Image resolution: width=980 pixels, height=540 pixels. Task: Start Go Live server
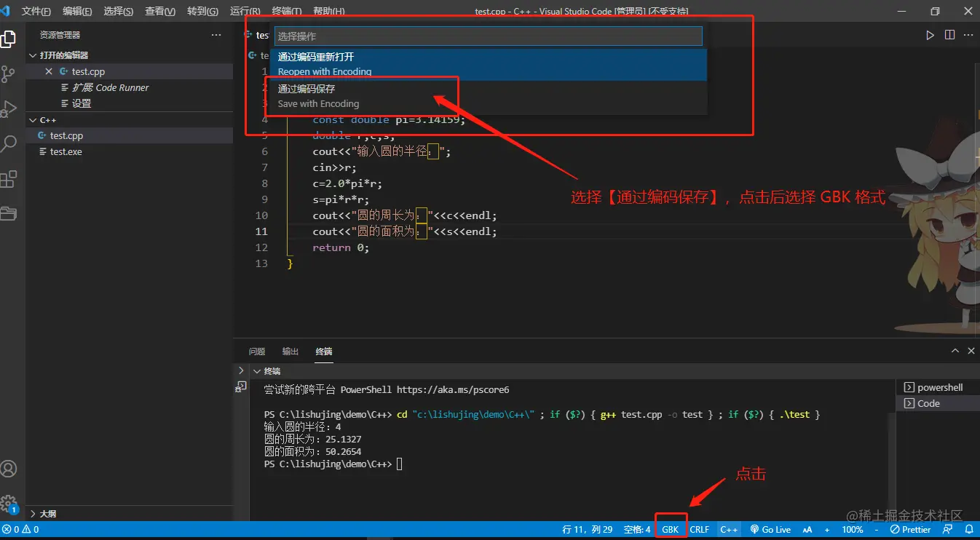770,530
